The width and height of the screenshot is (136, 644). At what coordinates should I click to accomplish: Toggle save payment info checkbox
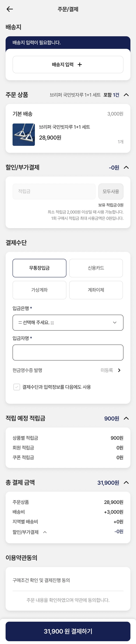(x=17, y=387)
